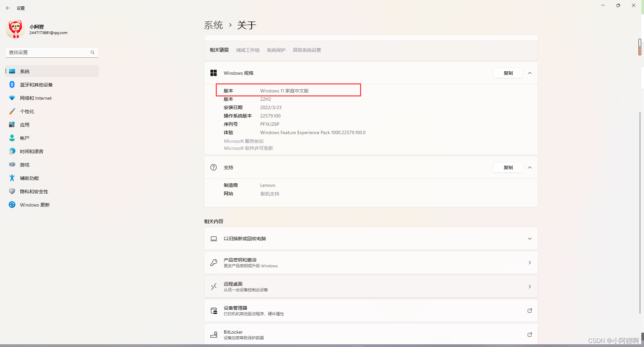The height and width of the screenshot is (347, 644).
Task: Click the 相关内容 heading
Action: pyautogui.click(x=214, y=221)
